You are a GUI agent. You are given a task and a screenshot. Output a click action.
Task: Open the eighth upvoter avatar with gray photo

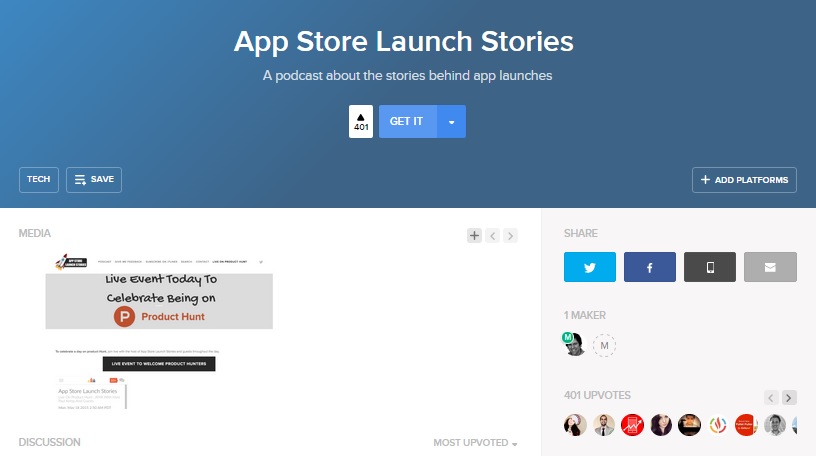775,425
